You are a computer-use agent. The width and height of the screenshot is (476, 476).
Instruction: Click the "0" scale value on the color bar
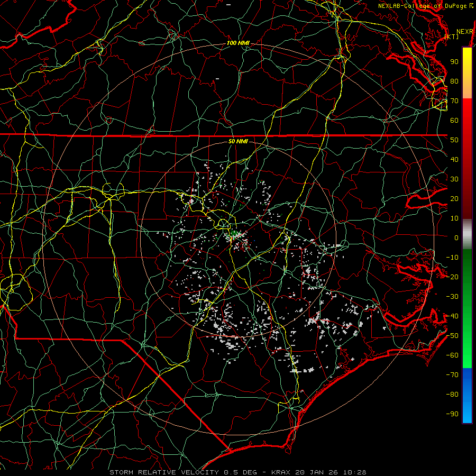(x=456, y=237)
